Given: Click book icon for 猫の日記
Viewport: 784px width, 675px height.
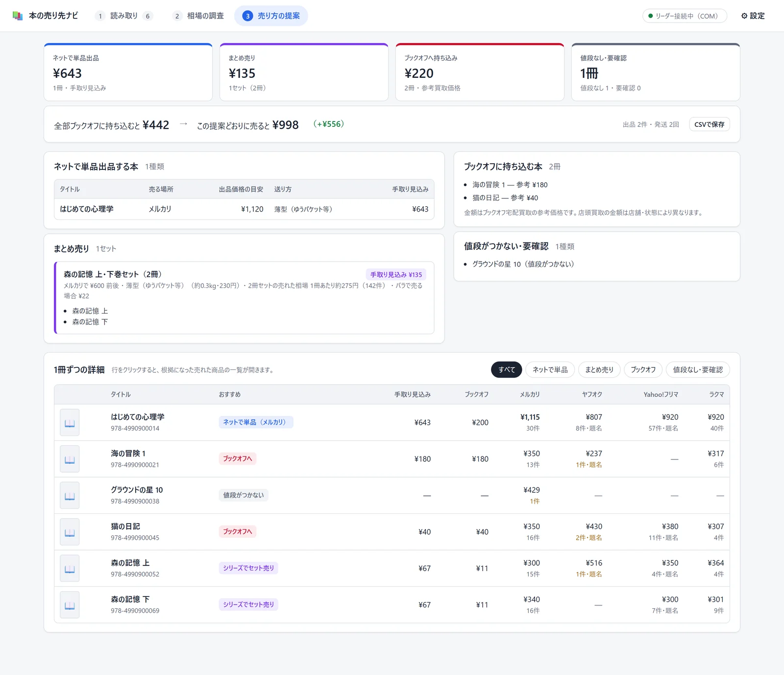Looking at the screenshot, I should pos(70,532).
